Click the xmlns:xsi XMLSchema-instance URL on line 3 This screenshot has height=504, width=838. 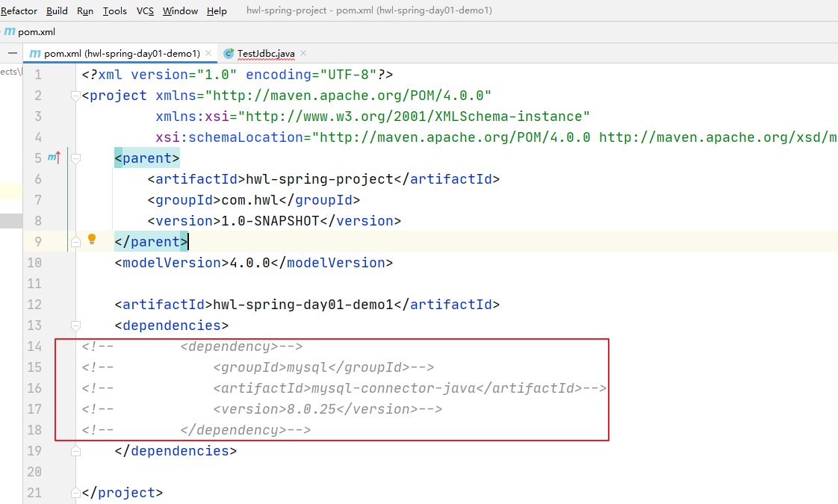coord(414,116)
